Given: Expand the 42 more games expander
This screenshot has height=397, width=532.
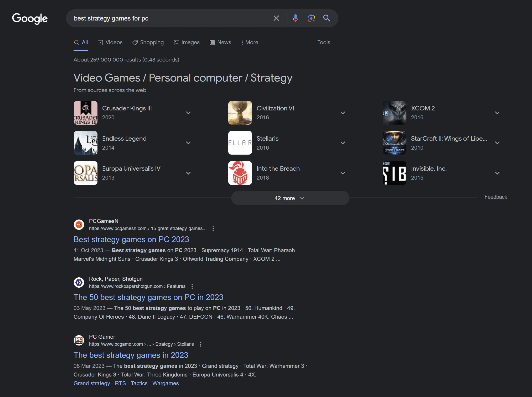Looking at the screenshot, I should pos(290,198).
